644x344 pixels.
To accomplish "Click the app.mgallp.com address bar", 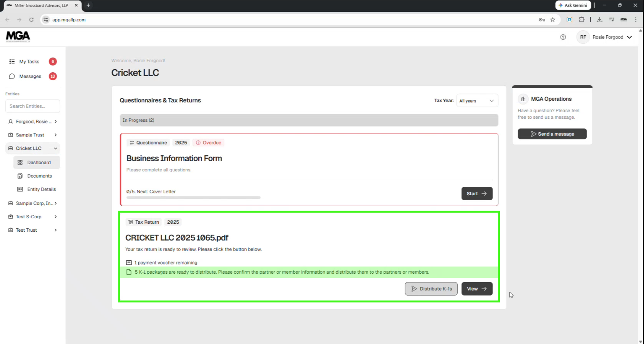I will click(x=69, y=20).
